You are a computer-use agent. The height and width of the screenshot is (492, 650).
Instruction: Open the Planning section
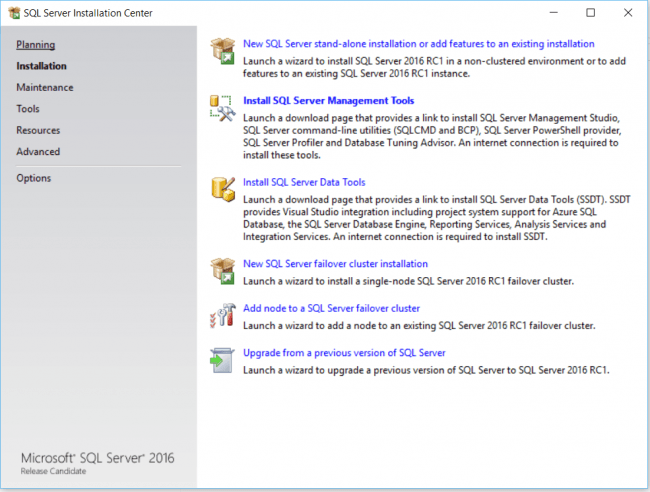tap(36, 44)
